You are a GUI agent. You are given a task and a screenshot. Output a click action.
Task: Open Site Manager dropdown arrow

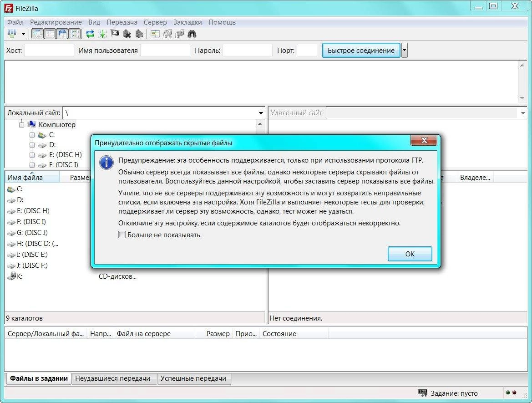tap(23, 34)
